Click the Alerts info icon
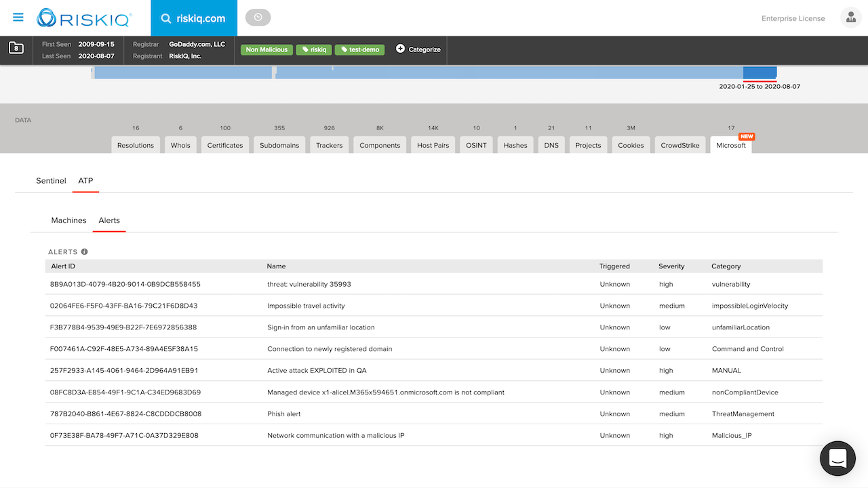Viewport: 868px width, 488px height. pos(85,251)
